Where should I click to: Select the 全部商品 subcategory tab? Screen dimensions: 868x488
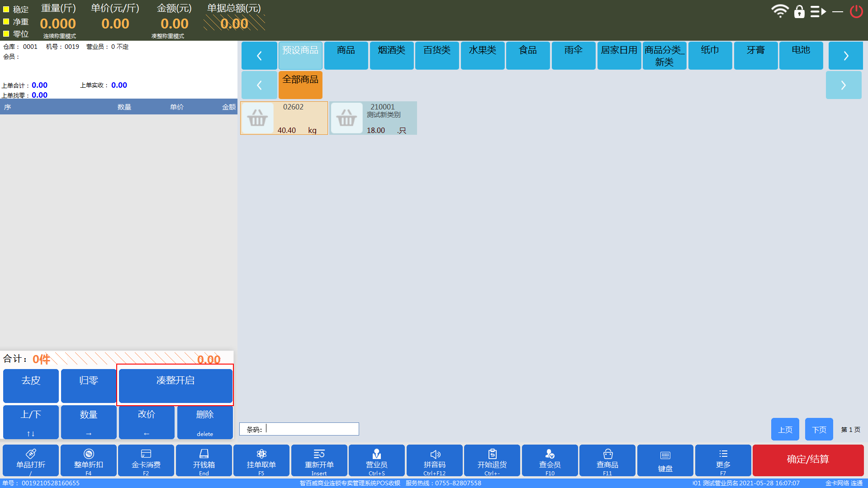[x=300, y=85]
